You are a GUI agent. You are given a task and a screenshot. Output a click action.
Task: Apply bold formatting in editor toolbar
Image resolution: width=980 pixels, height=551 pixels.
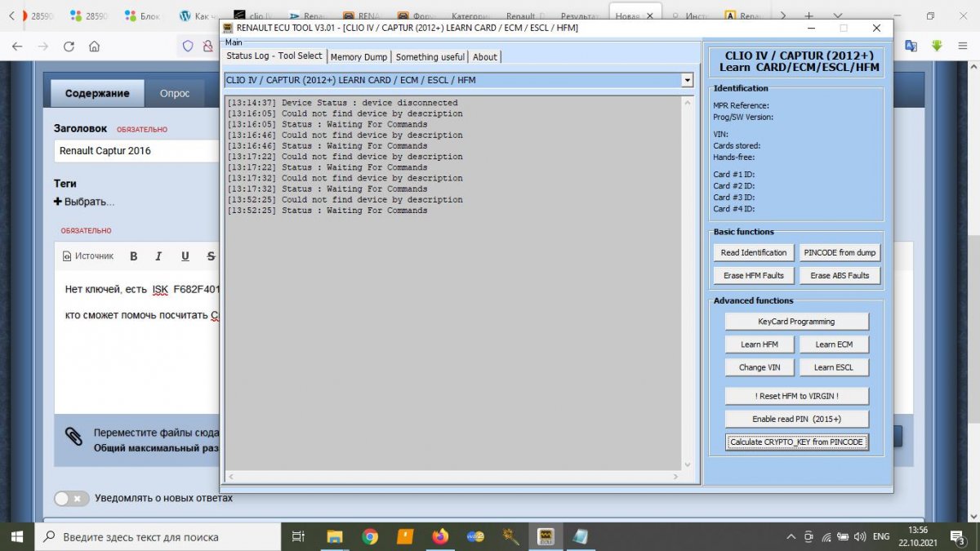point(134,256)
